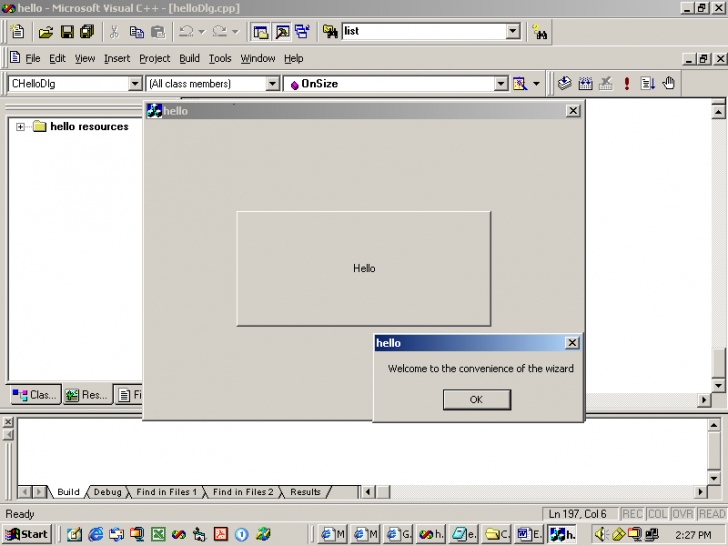Click the Go debug icon
The height and width of the screenshot is (546, 728).
pyautogui.click(x=647, y=84)
